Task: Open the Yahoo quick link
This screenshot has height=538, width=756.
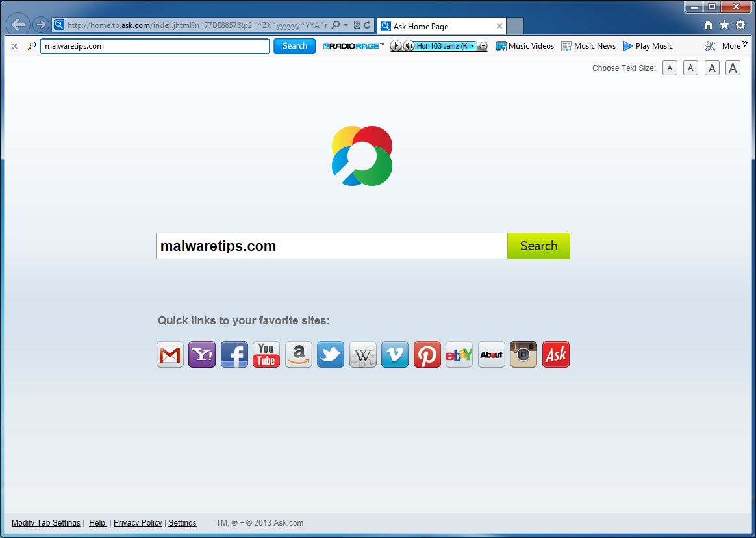Action: tap(202, 355)
